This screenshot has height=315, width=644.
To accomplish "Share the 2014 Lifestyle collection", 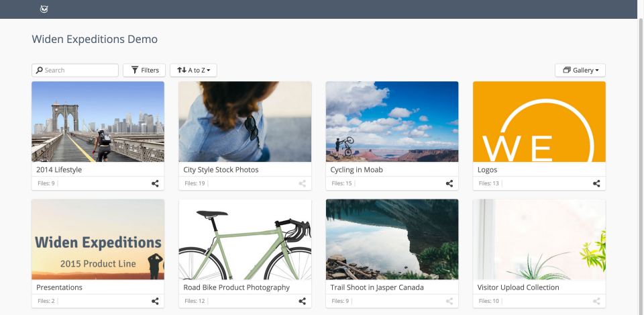I will point(155,183).
